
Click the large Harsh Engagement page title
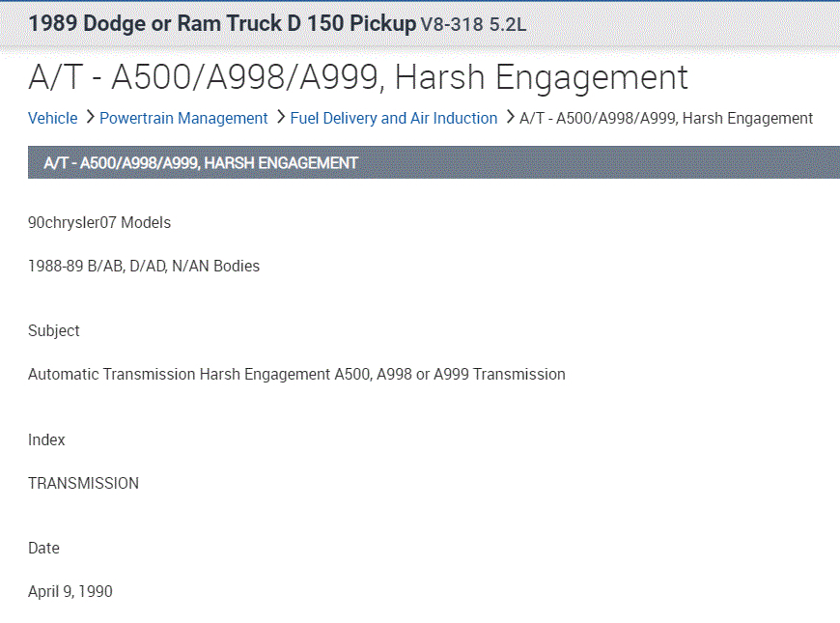click(358, 77)
